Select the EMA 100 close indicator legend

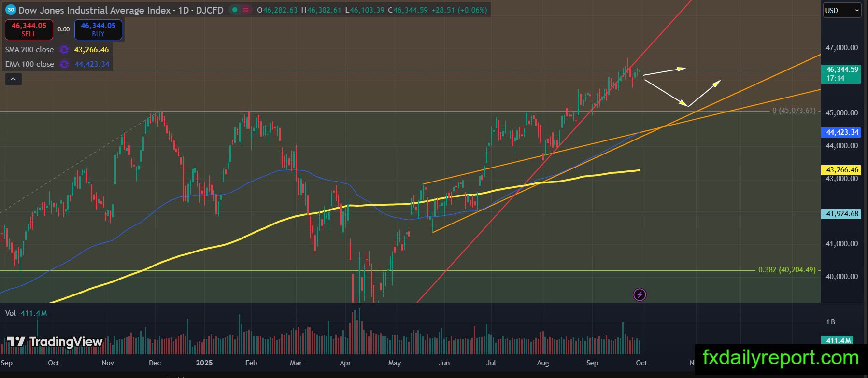29,64
